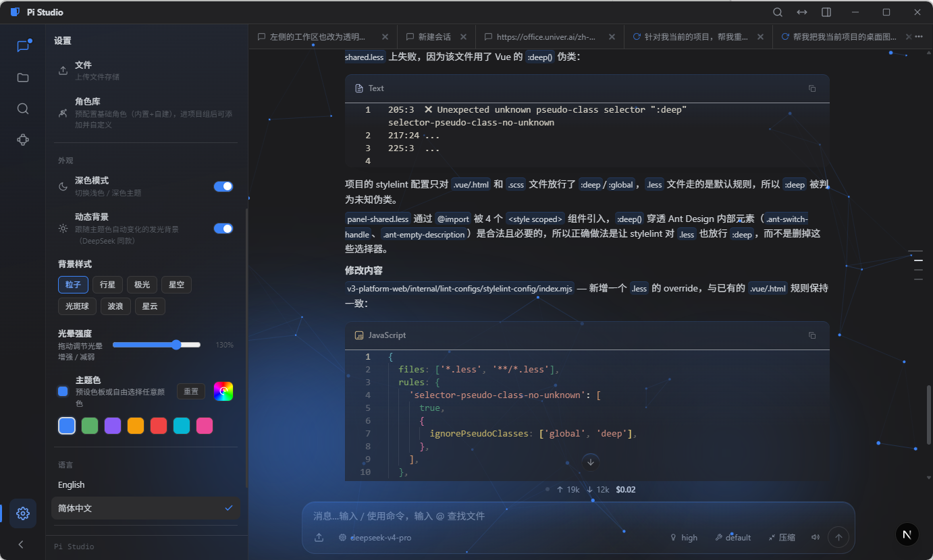Select the 波浪 background style
The width and height of the screenshot is (933, 560).
(115, 306)
